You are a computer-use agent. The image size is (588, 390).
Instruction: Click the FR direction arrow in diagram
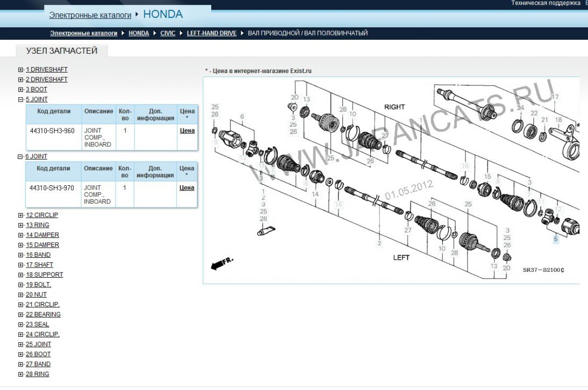point(222,264)
